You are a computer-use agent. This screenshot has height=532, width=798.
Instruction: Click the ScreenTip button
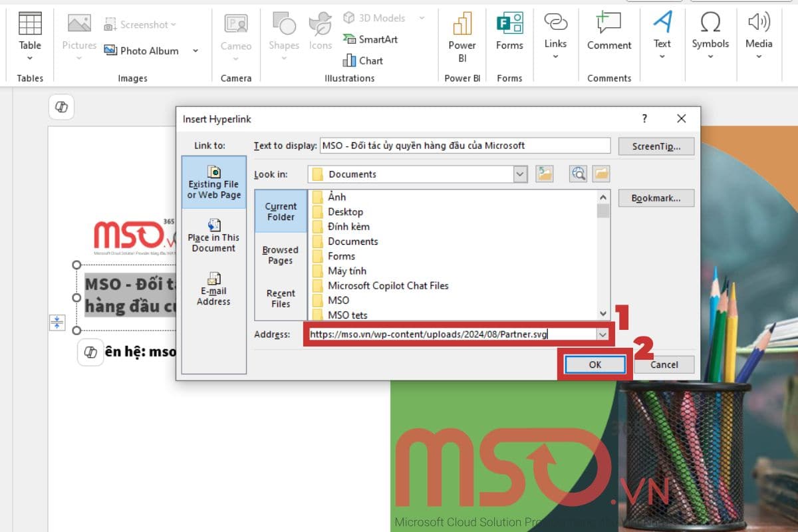656,146
